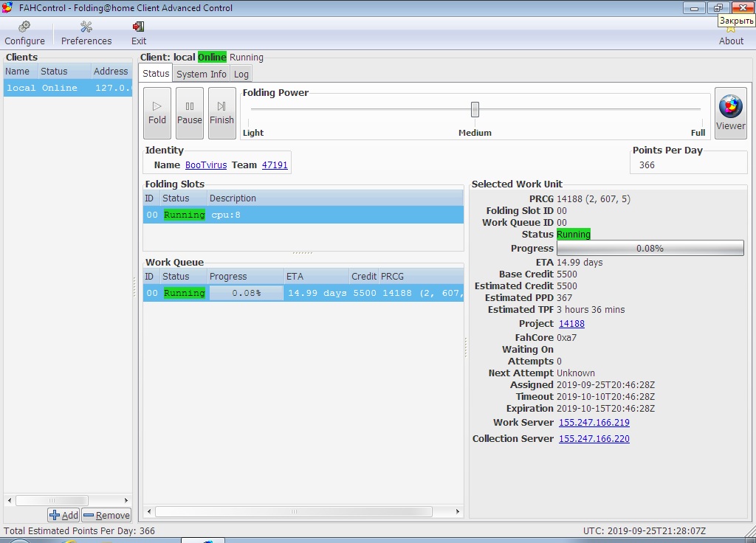Open Work Server 155.247.166.219 link
Screen dimensions: 756x543
coord(594,423)
